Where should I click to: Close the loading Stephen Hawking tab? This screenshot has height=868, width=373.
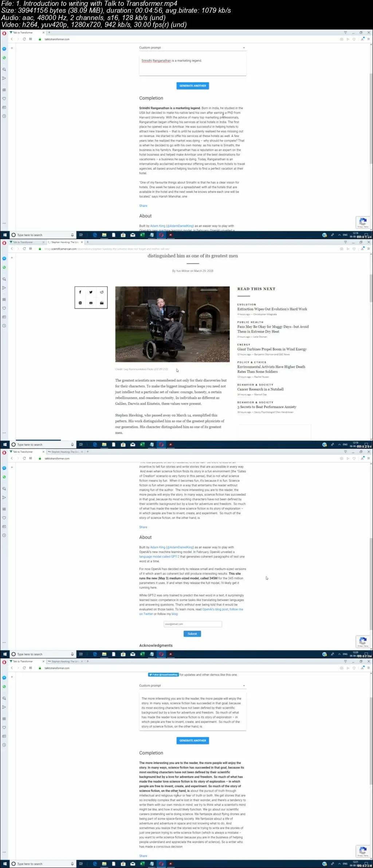point(82,242)
